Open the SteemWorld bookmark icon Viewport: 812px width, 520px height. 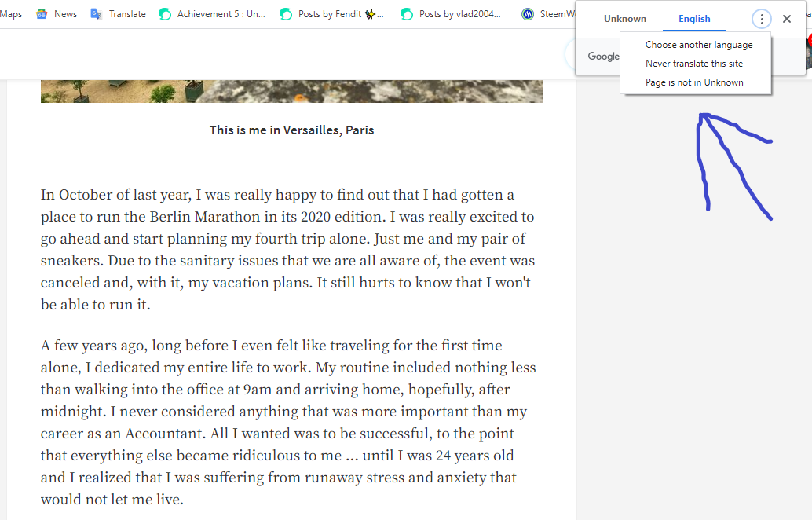click(527, 14)
